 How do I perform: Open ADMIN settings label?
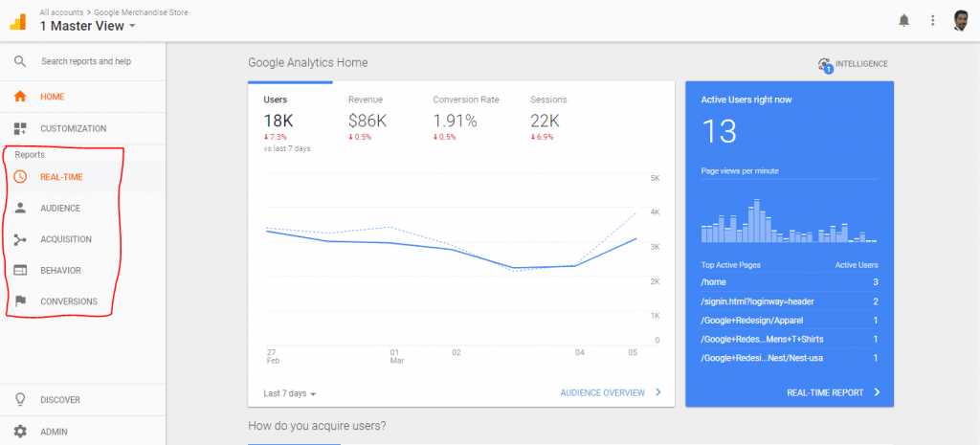[54, 432]
